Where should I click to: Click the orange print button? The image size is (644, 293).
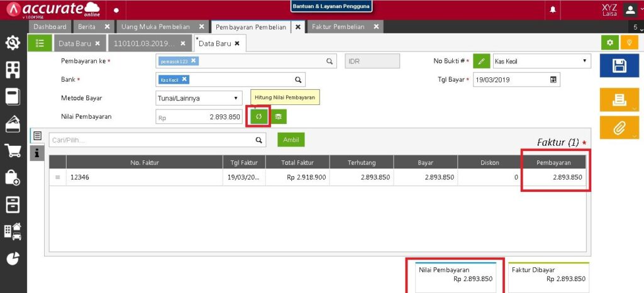coord(619,100)
